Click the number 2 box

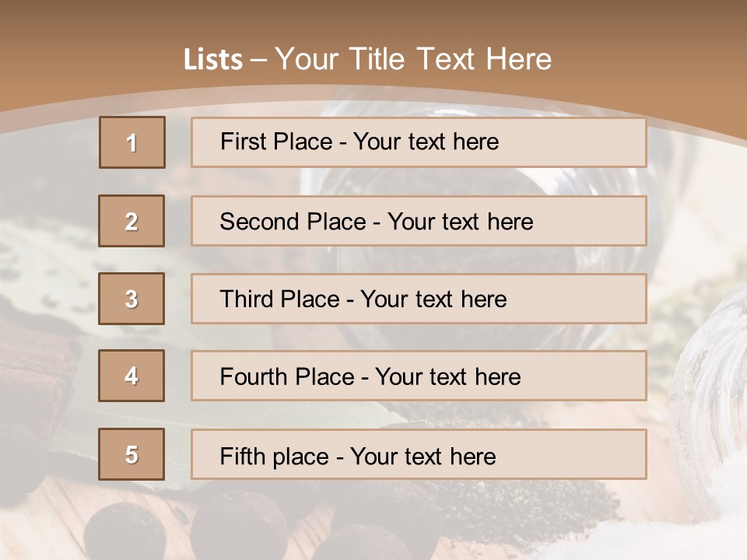point(132,221)
